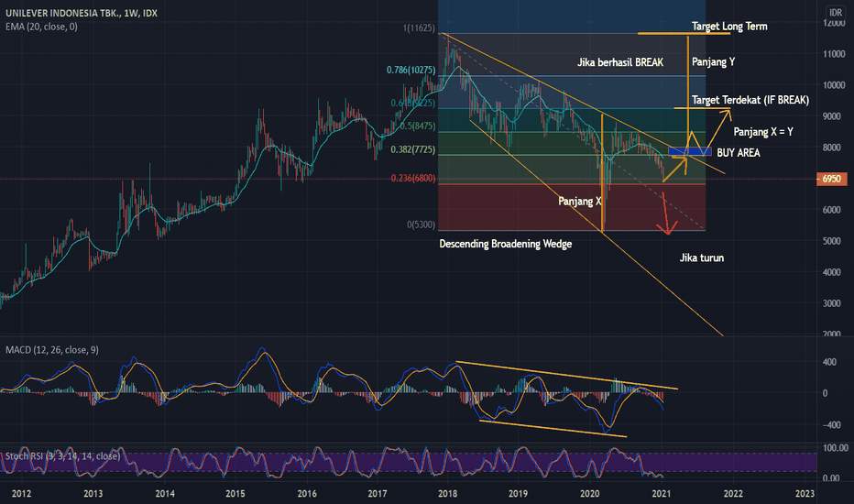This screenshot has width=854, height=504.
Task: Click the 3000 value on price axis
Action: [x=834, y=303]
